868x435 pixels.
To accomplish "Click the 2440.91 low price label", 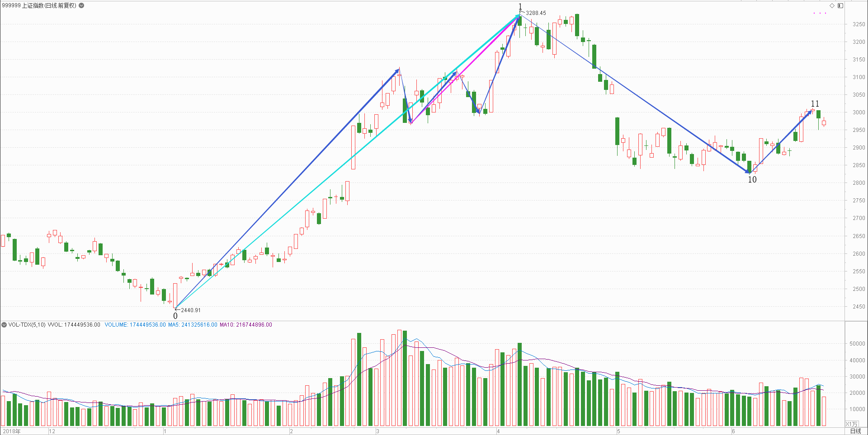I will 191,310.
